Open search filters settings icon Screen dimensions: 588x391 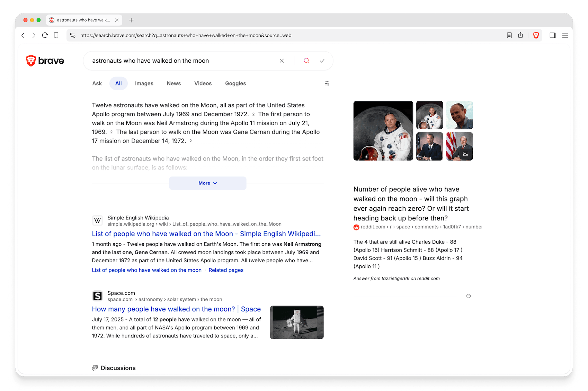(x=327, y=83)
